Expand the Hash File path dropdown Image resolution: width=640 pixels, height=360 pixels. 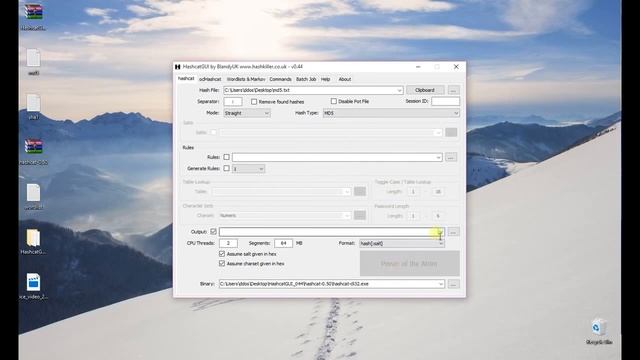pos(399,90)
